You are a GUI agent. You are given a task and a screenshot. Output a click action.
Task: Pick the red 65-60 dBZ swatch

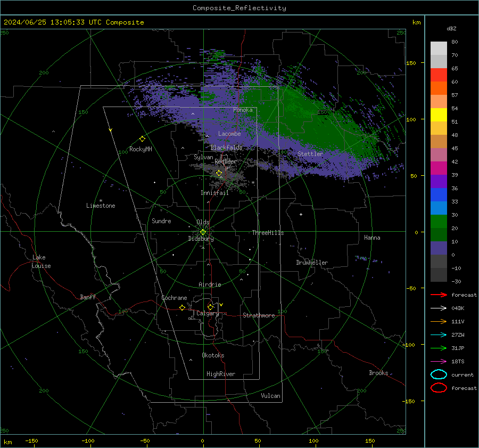tap(439, 75)
